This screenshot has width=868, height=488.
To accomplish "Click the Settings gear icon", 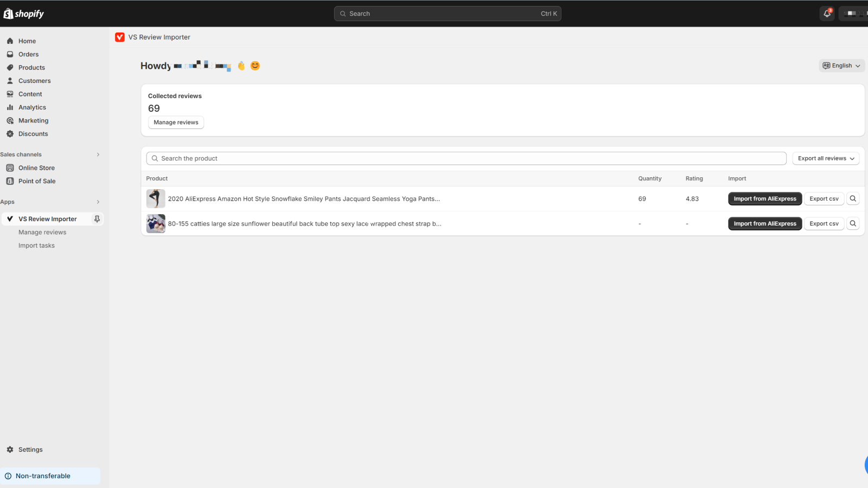I will click(x=10, y=450).
